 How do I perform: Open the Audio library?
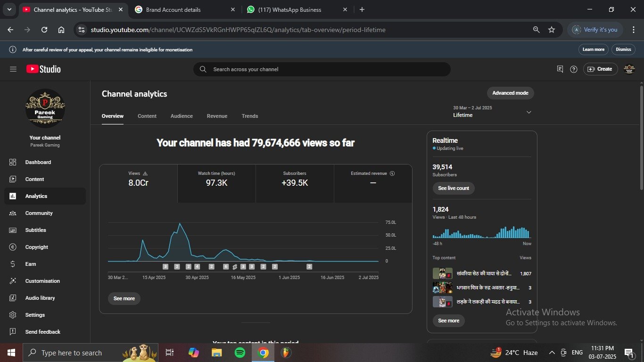pyautogui.click(x=45, y=298)
